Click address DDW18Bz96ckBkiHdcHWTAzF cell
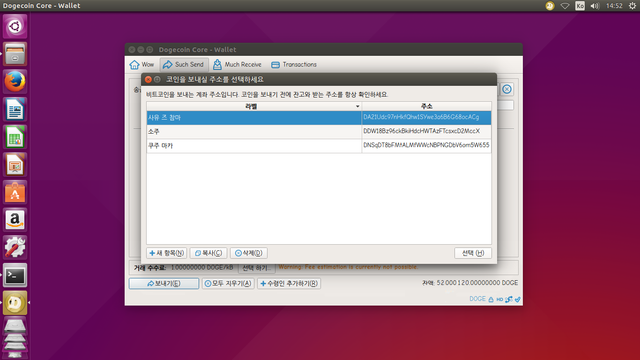640x360 pixels. (x=427, y=131)
